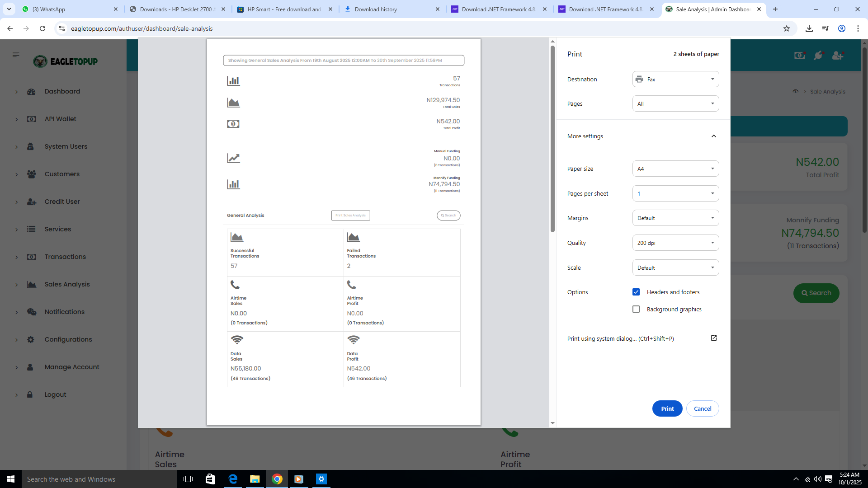Collapse the More settings section
The height and width of the screenshot is (488, 868).
click(x=713, y=136)
